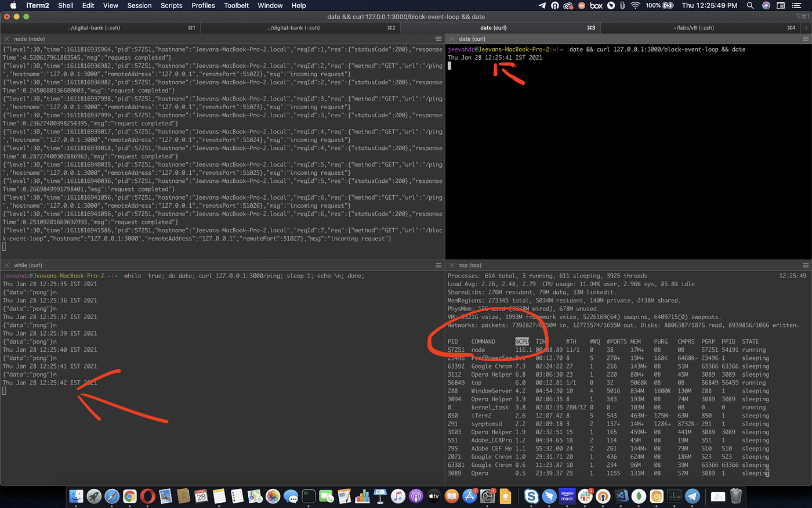Open the Session menu
This screenshot has height=508, width=812.
click(139, 5)
